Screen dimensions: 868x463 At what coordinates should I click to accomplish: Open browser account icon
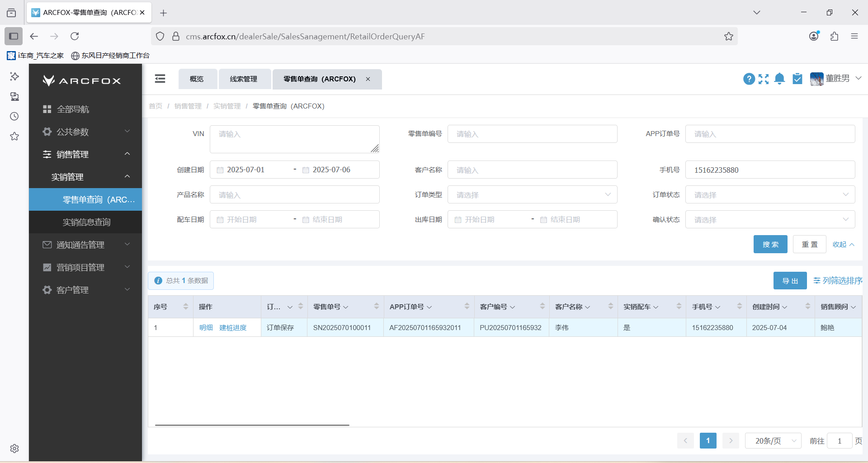tap(814, 36)
